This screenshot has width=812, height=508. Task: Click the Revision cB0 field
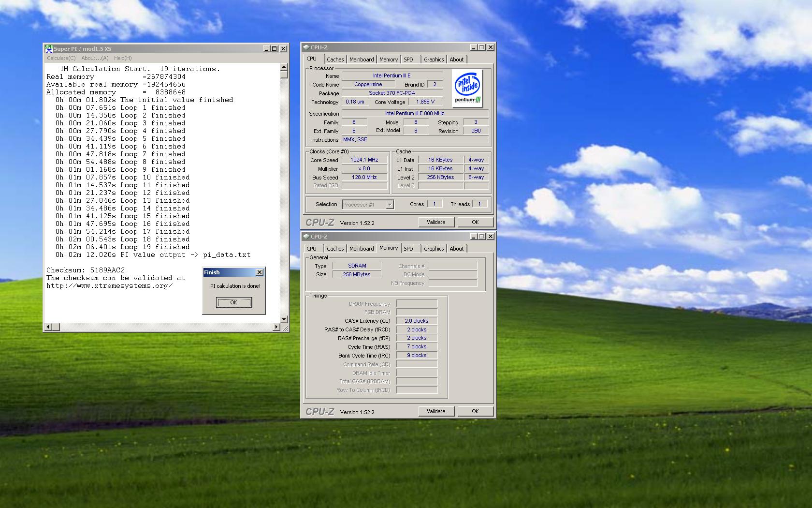[x=476, y=131]
